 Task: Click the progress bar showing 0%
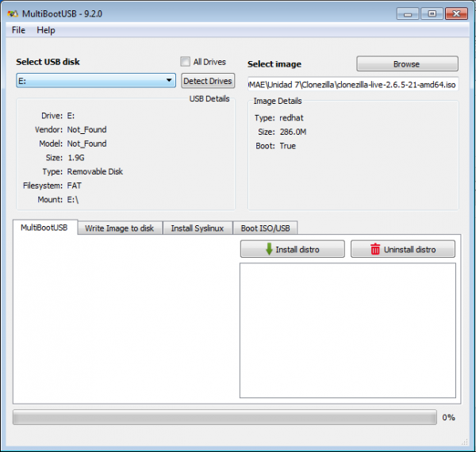pos(225,417)
